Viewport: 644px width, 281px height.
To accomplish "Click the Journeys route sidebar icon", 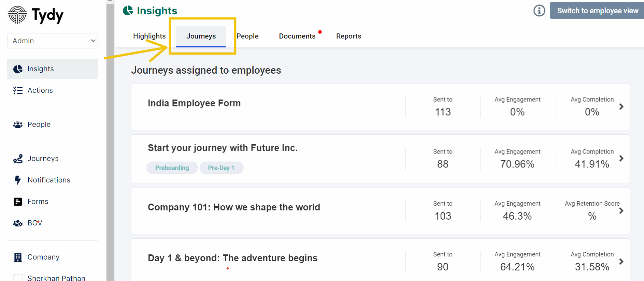I will tap(18, 159).
